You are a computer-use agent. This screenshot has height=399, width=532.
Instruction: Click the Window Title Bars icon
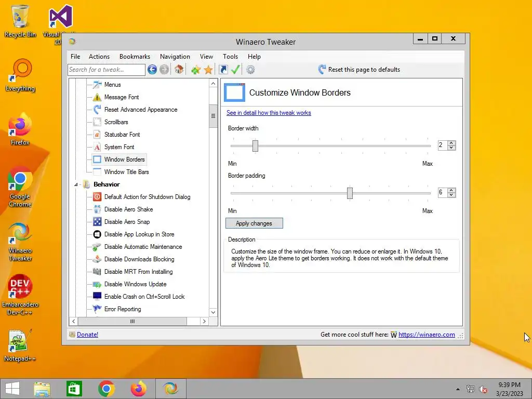(x=97, y=171)
